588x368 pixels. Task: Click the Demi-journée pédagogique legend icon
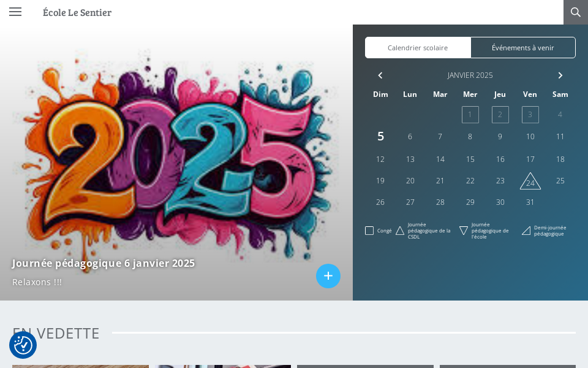coord(526,231)
